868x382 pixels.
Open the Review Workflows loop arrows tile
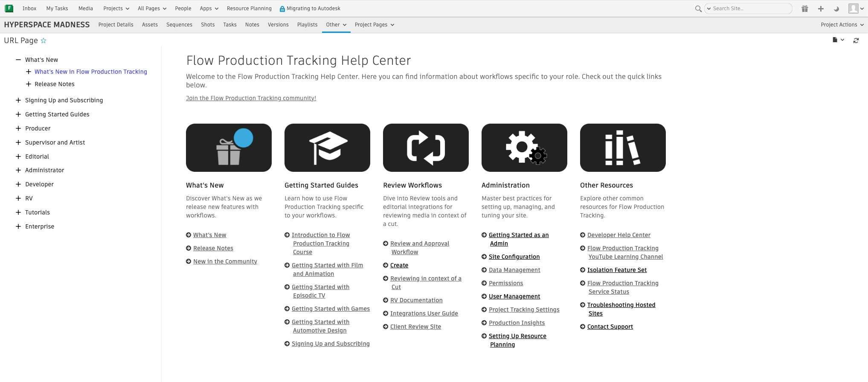tap(426, 148)
